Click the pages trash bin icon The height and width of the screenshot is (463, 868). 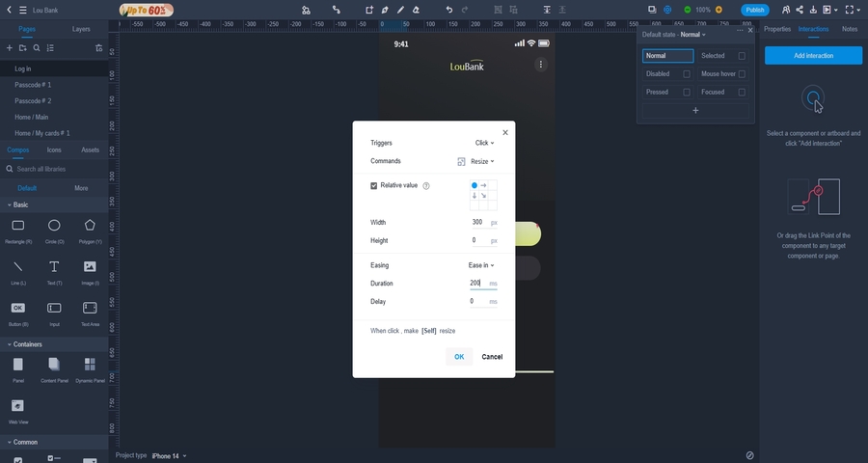coord(98,47)
